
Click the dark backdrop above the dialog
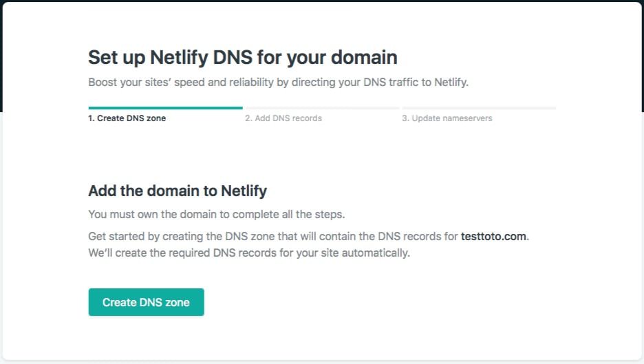[x=322, y=1]
